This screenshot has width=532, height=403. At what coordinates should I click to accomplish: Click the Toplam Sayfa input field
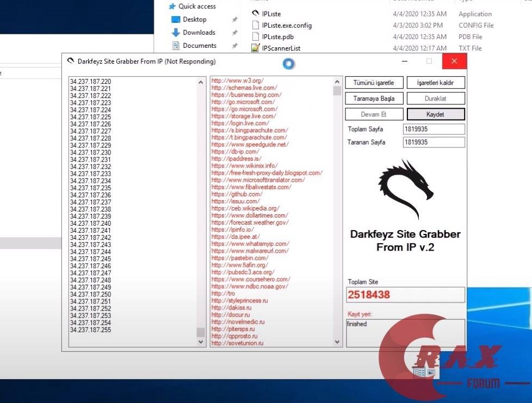[434, 129]
